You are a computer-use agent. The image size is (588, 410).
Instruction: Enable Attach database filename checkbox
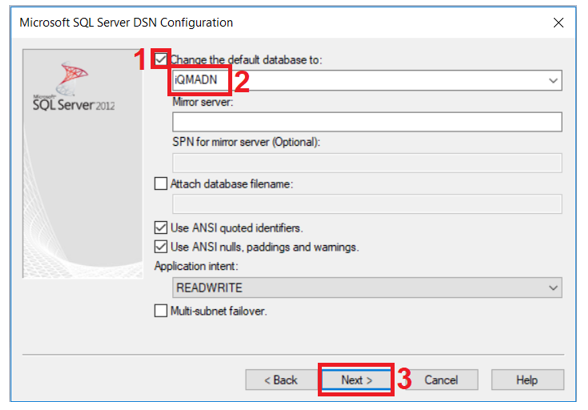coord(161,184)
